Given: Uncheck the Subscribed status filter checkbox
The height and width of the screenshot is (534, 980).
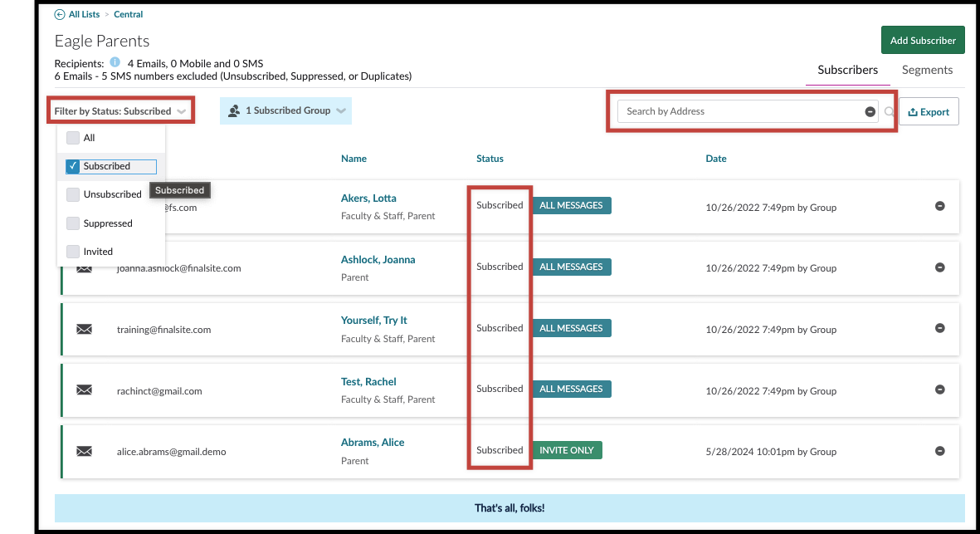Looking at the screenshot, I should (73, 166).
